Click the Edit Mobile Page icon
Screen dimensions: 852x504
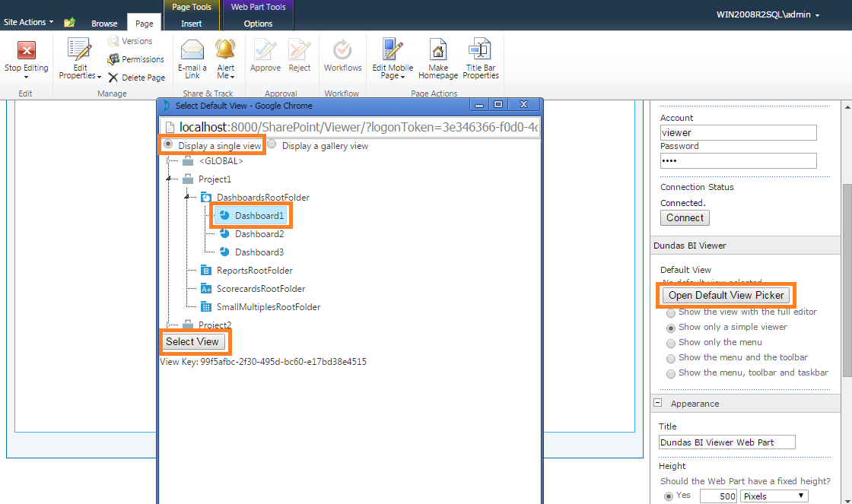393,49
